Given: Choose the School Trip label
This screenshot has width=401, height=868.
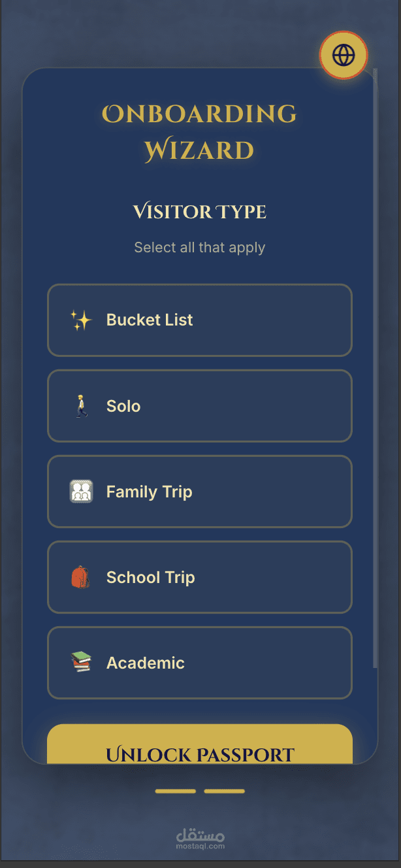Looking at the screenshot, I should [150, 577].
